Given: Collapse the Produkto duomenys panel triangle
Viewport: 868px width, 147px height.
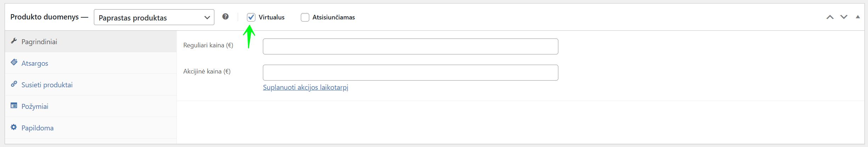Looking at the screenshot, I should point(858,17).
